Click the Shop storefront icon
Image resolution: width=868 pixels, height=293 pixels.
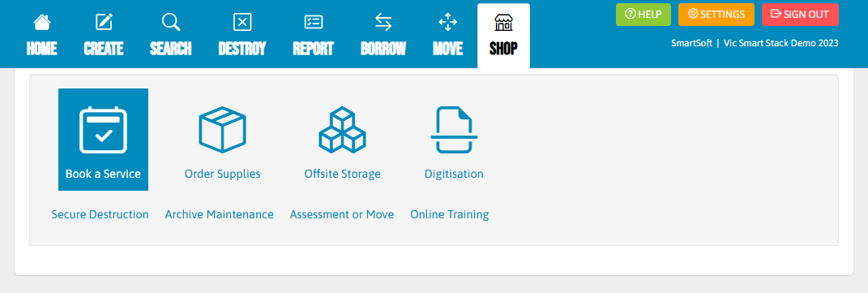click(503, 23)
